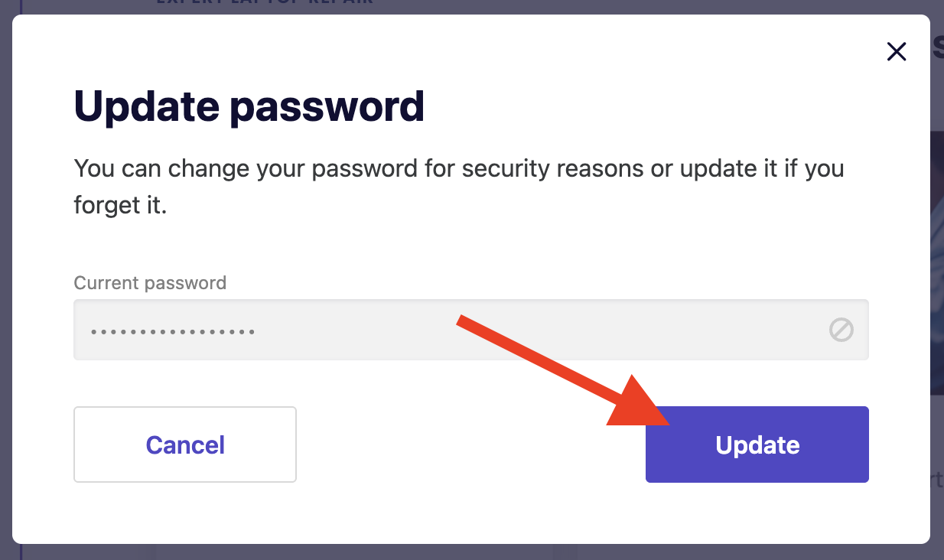Click the empty space between Cancel and Update

pyautogui.click(x=470, y=444)
